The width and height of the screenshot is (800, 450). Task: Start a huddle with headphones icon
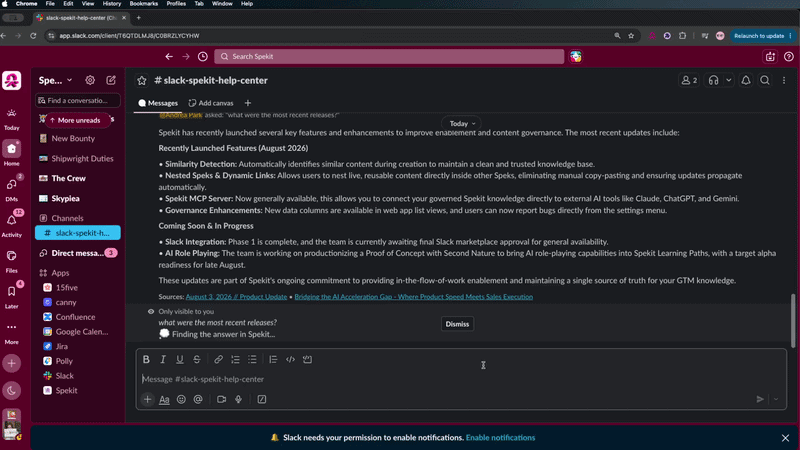[713, 80]
